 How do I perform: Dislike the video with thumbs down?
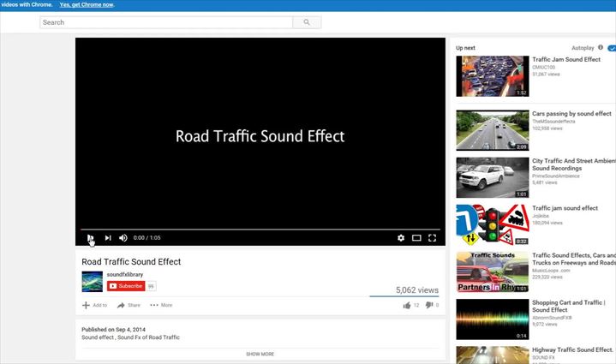point(429,305)
